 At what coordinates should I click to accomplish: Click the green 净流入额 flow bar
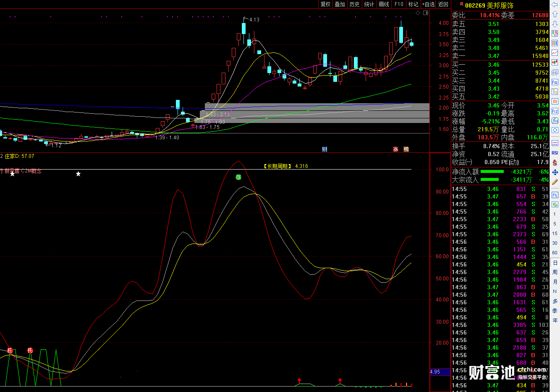492,172
